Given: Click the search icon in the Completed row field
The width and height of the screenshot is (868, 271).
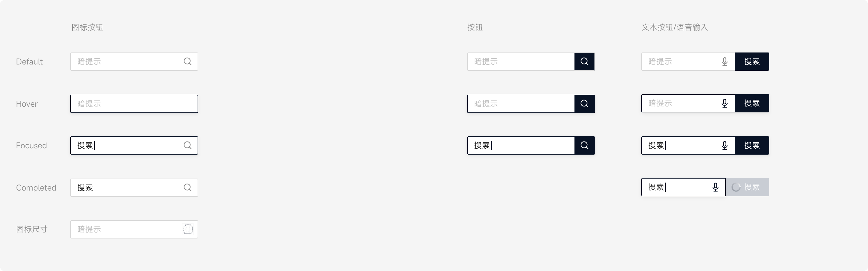Looking at the screenshot, I should (x=188, y=187).
